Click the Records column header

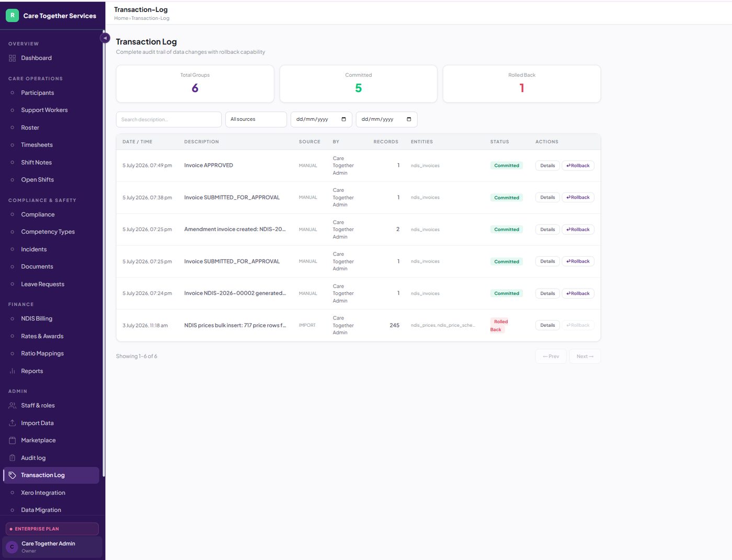pyautogui.click(x=386, y=142)
